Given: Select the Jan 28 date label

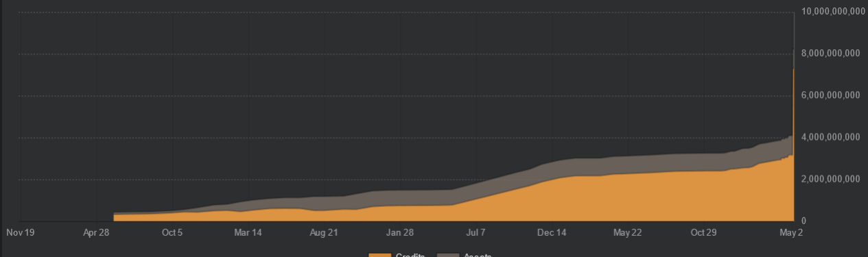Looking at the screenshot, I should coord(400,233).
